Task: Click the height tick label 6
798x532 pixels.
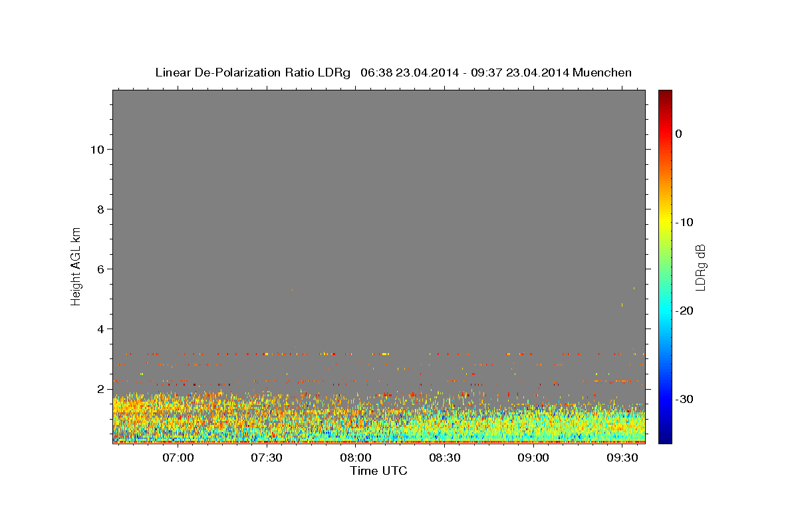Action: point(101,269)
